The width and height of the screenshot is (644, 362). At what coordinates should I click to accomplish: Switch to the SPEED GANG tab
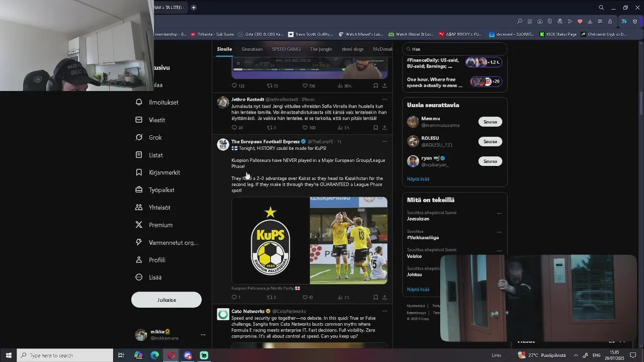[286, 49]
